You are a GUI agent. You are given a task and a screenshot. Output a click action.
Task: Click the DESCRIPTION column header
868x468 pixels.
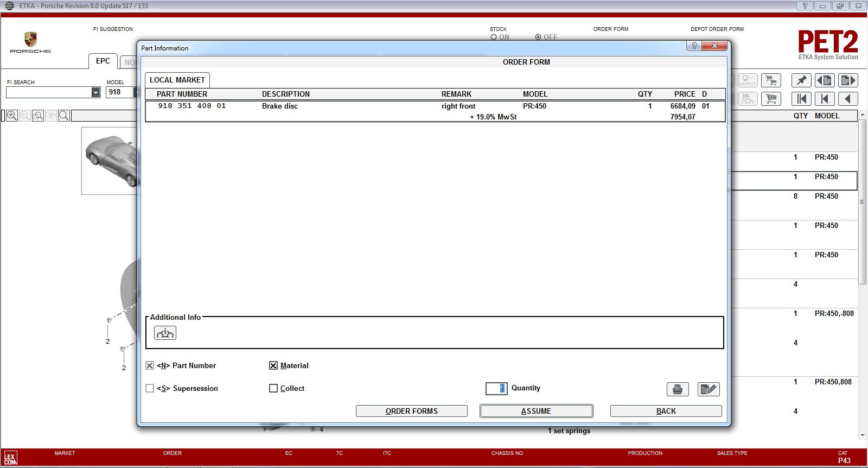[286, 94]
